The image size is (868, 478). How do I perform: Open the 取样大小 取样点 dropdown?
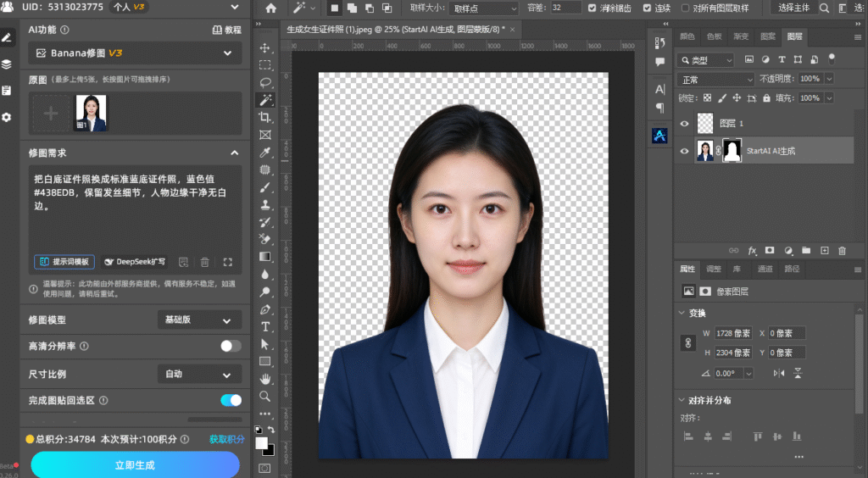coord(484,8)
